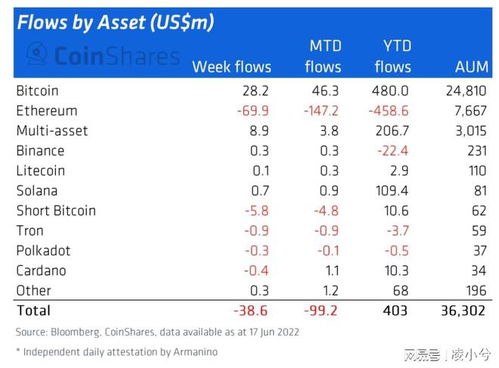Select the Bitcoin row label
499x368 pixels.
point(37,91)
